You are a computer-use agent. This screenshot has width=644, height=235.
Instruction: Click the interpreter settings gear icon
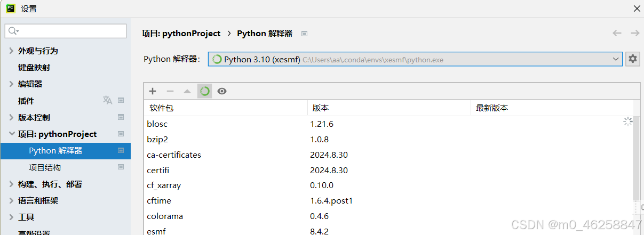[633, 59]
